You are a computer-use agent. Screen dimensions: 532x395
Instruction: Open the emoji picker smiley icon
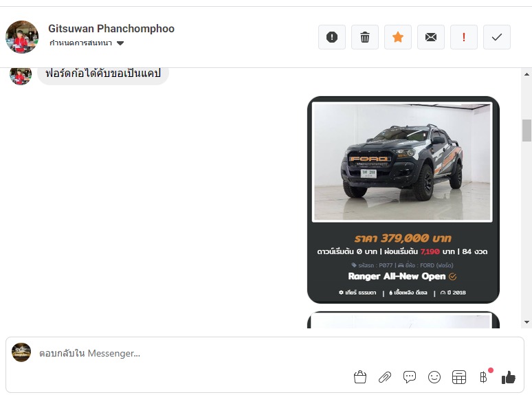434,377
